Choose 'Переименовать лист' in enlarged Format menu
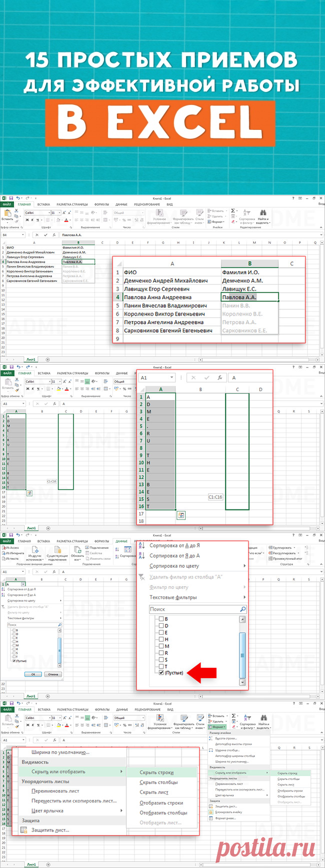Viewport: 325px width, 868px height. tap(55, 791)
